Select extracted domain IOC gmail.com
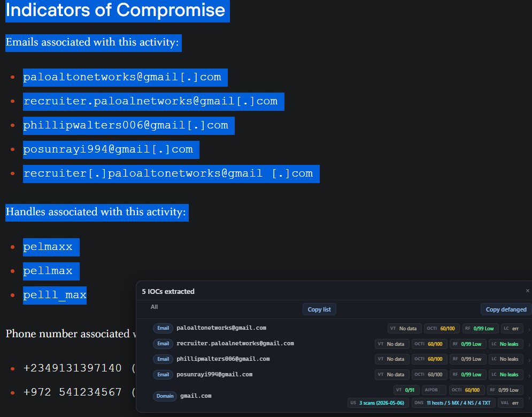532x417 pixels. click(x=196, y=396)
